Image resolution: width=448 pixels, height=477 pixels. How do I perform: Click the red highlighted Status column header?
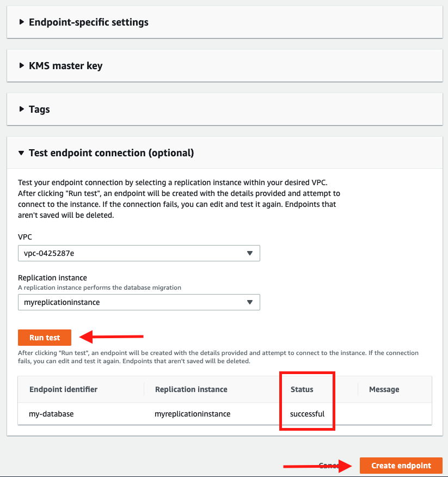pos(303,389)
